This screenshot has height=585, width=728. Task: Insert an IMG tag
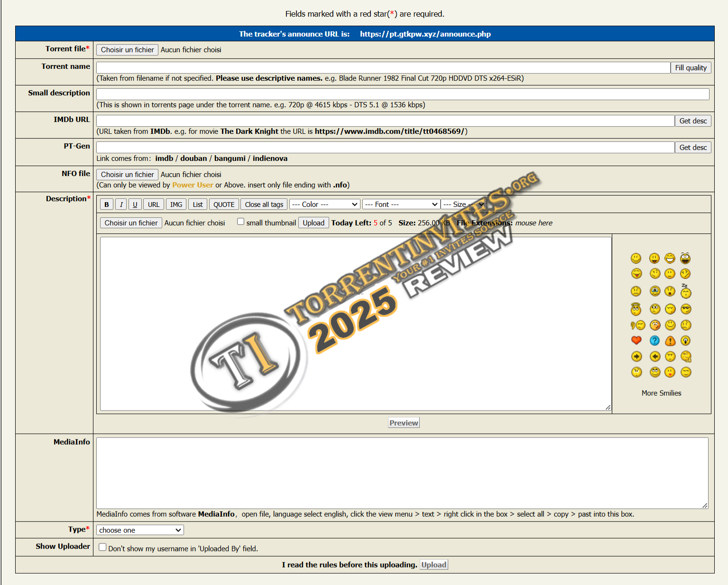176,204
